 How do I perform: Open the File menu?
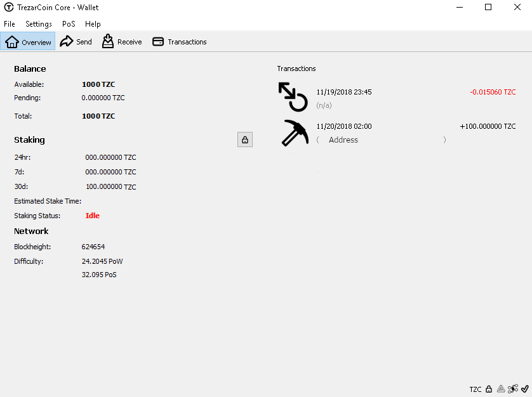pos(10,24)
